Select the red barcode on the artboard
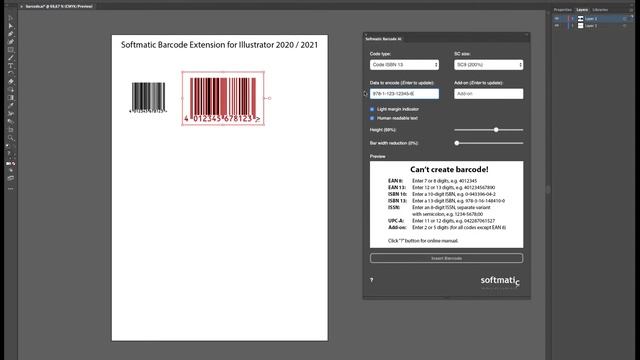Viewport: 640px width, 360px height. tap(223, 98)
